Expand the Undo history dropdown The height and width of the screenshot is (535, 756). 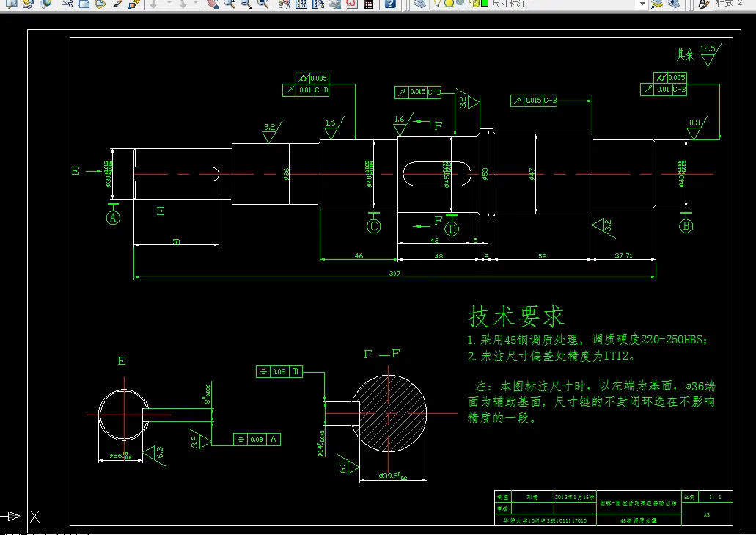[x=169, y=3]
